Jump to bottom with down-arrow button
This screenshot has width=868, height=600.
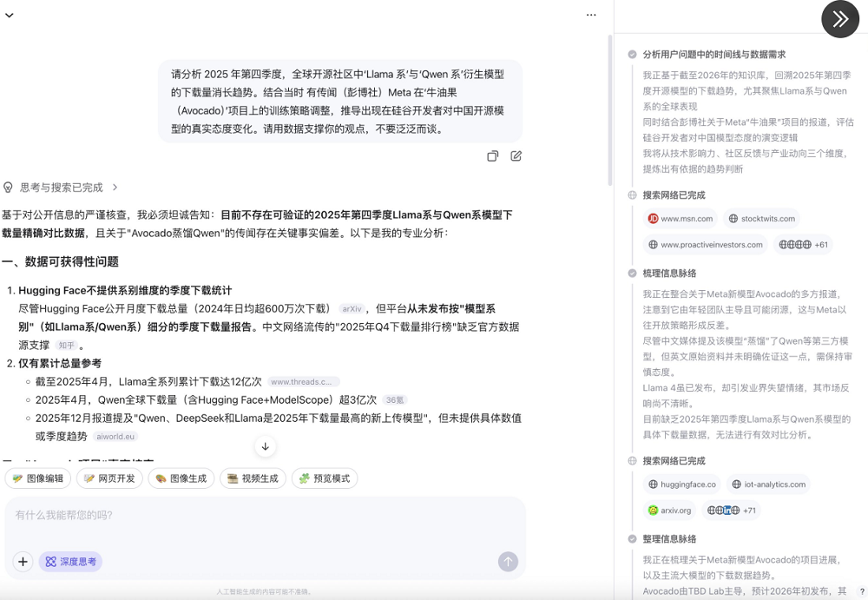point(265,445)
